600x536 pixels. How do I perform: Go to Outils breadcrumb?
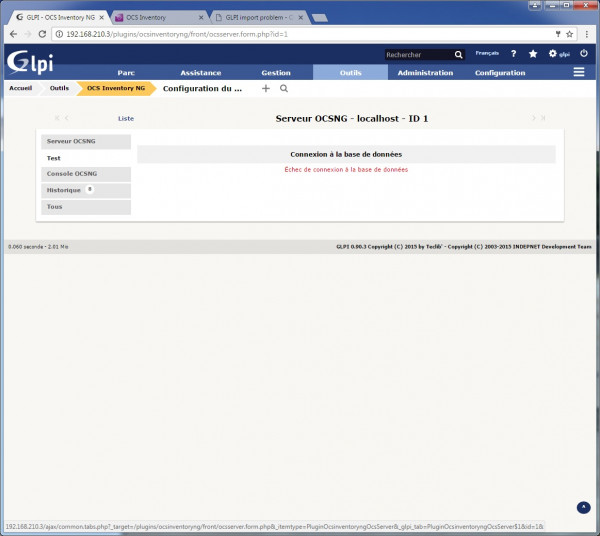(59, 88)
